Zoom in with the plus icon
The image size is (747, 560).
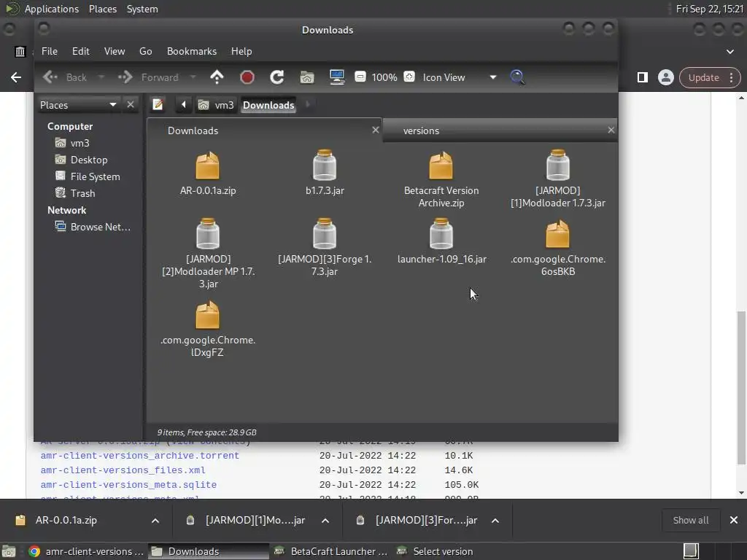tap(409, 77)
